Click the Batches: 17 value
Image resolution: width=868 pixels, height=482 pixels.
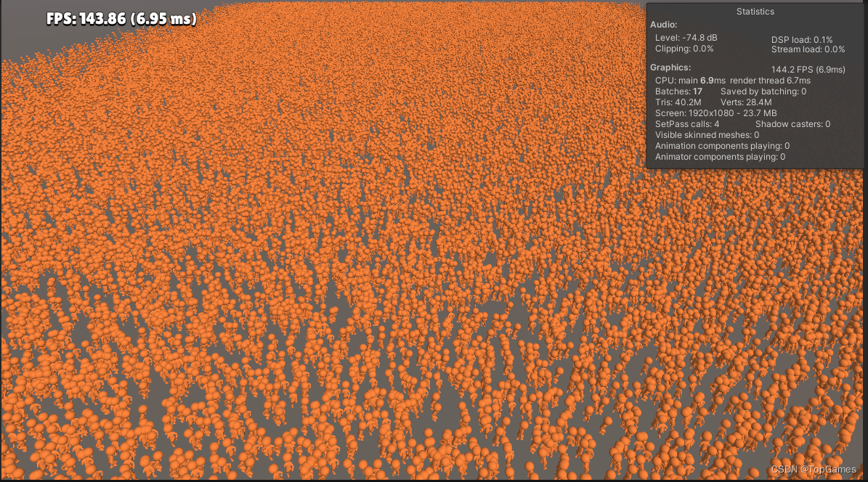pos(678,91)
